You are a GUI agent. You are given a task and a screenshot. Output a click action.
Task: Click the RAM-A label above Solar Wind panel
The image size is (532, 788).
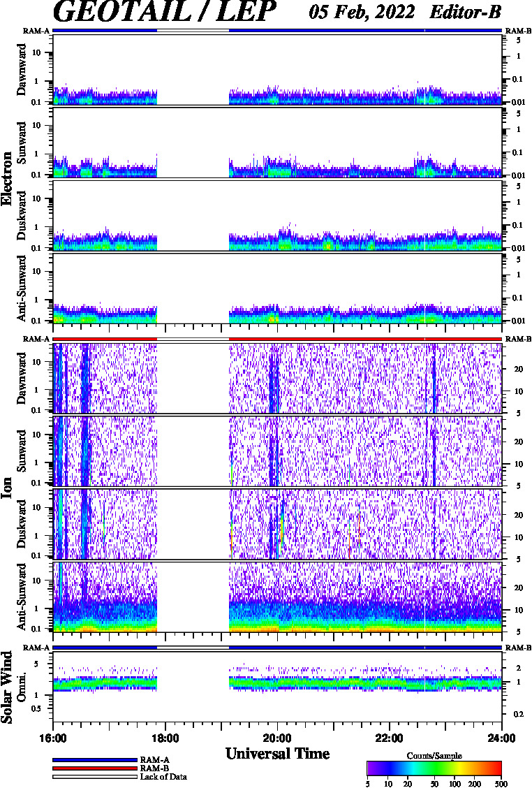click(36, 648)
